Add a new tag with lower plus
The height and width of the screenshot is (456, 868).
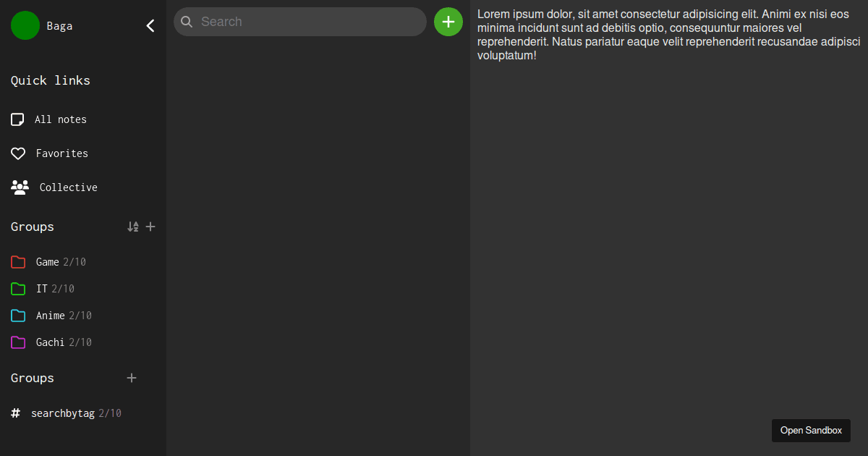click(x=132, y=378)
